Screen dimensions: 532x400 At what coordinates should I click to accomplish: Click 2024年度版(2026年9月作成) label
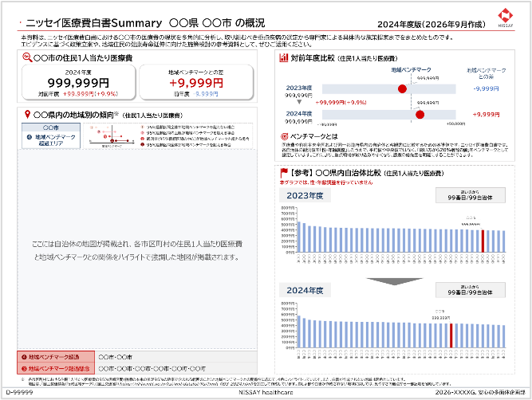tap(432, 25)
